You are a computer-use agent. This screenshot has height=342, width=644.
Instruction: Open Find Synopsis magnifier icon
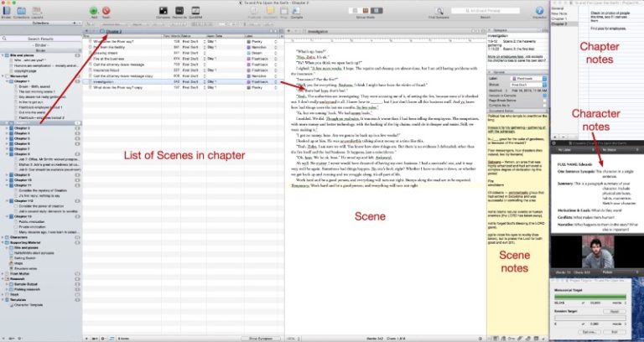tap(439, 11)
